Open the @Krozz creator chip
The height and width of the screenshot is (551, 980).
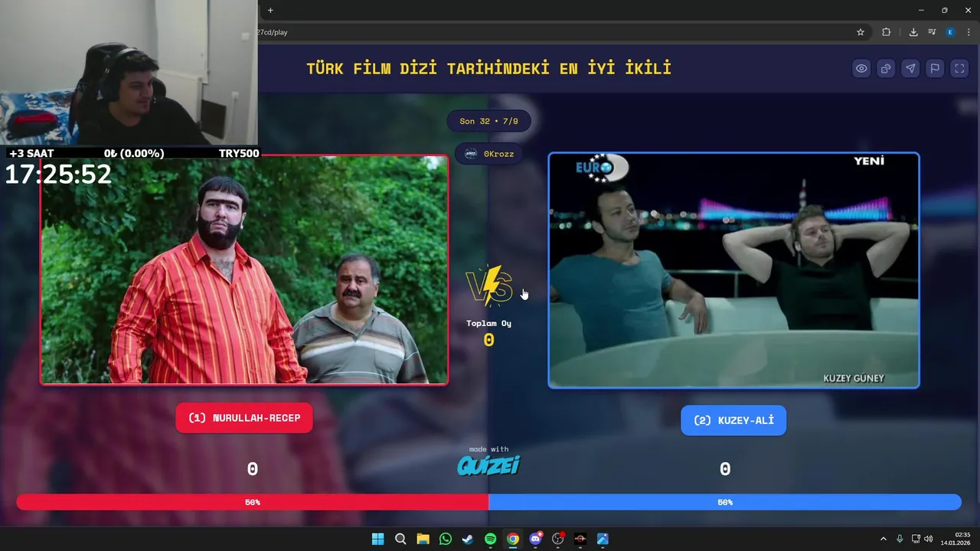point(489,154)
